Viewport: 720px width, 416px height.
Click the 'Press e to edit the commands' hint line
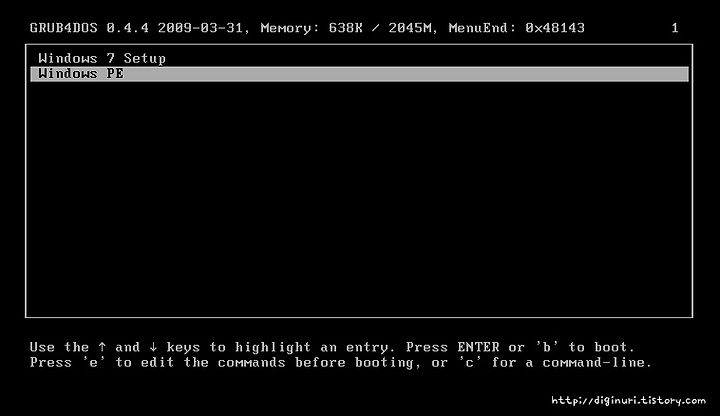pyautogui.click(x=341, y=363)
